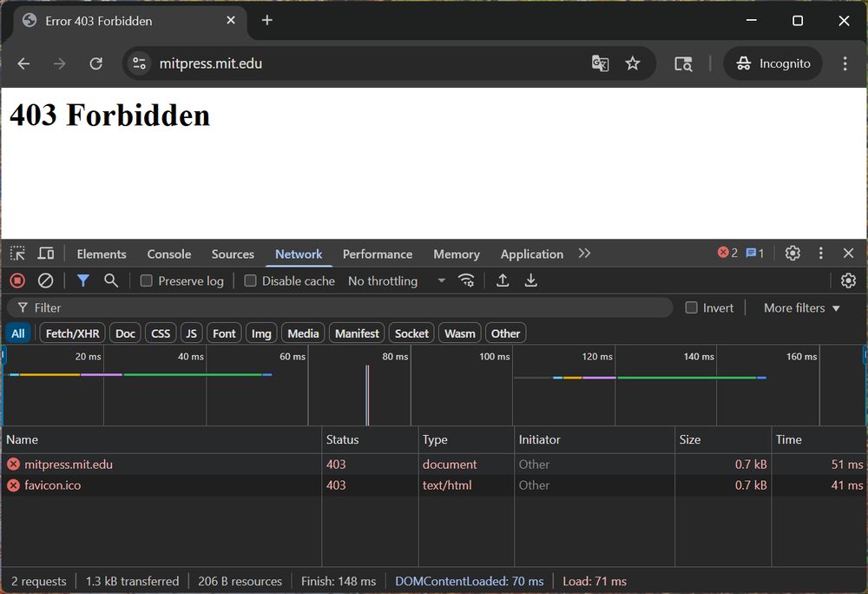Screen dimensions: 868x594
Task: Sort requests by the Status column
Action: pyautogui.click(x=370, y=439)
